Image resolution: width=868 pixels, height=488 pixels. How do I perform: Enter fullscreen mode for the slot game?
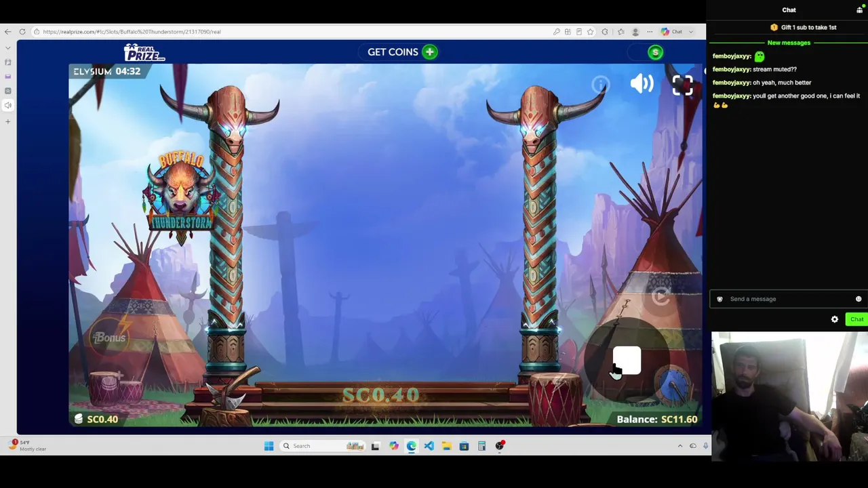click(x=682, y=85)
